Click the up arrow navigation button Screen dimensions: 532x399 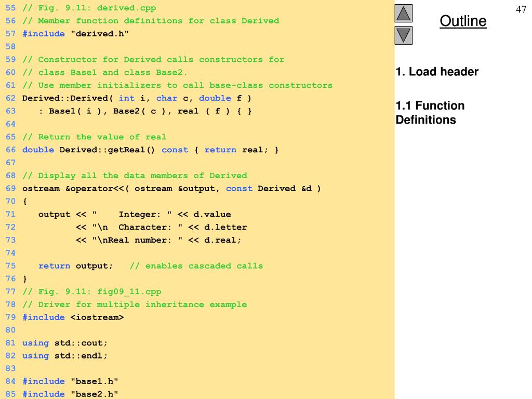tap(403, 14)
